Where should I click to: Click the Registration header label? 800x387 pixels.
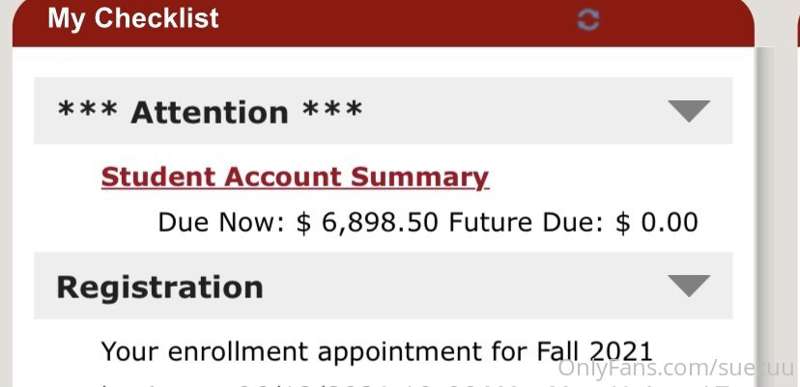(x=160, y=287)
